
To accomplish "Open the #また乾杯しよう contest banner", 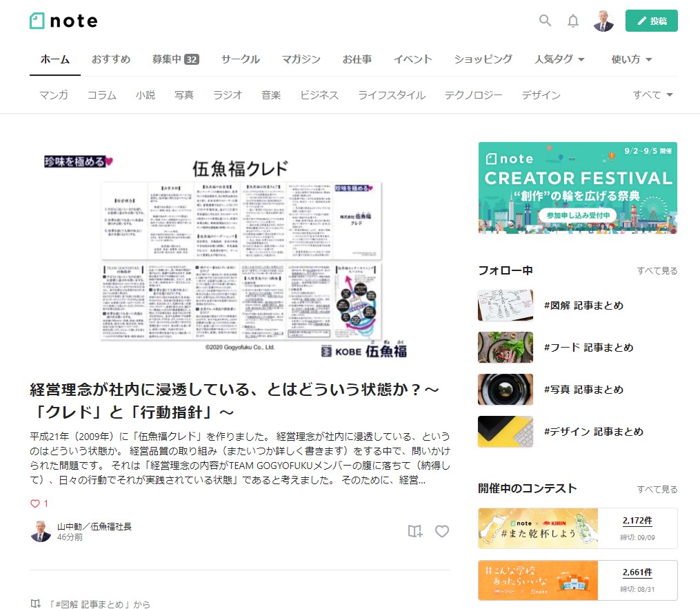I will [538, 528].
